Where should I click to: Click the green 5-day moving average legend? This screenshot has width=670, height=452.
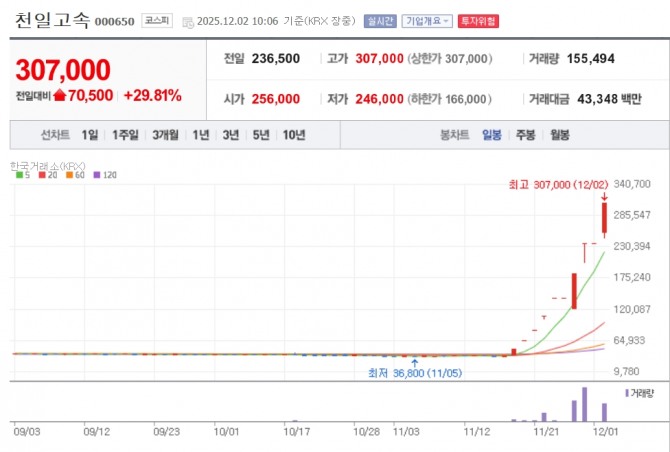click(x=21, y=175)
